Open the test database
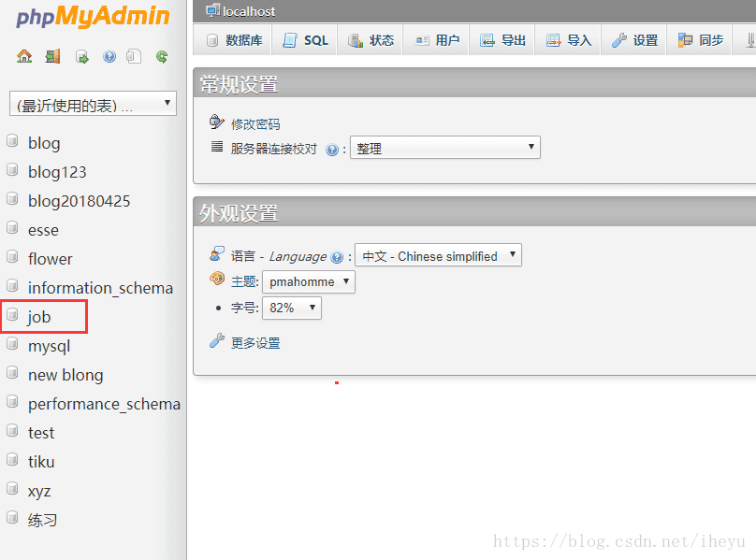The image size is (756, 560). click(41, 433)
